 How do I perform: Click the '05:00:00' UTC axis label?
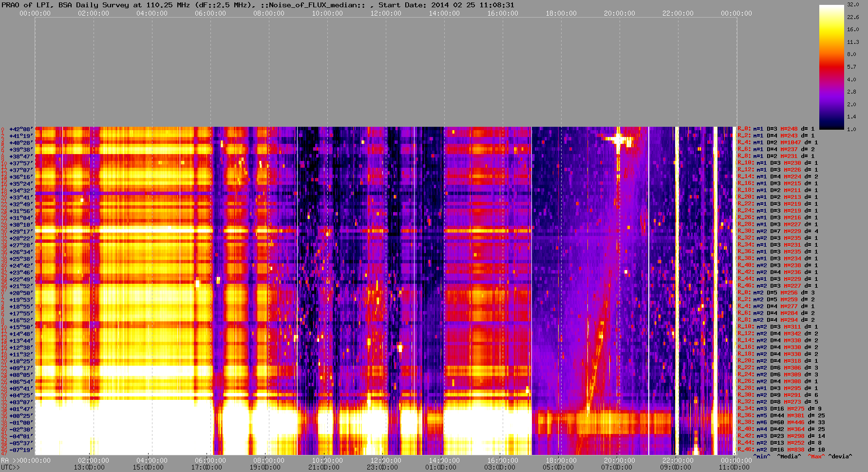(x=558, y=467)
